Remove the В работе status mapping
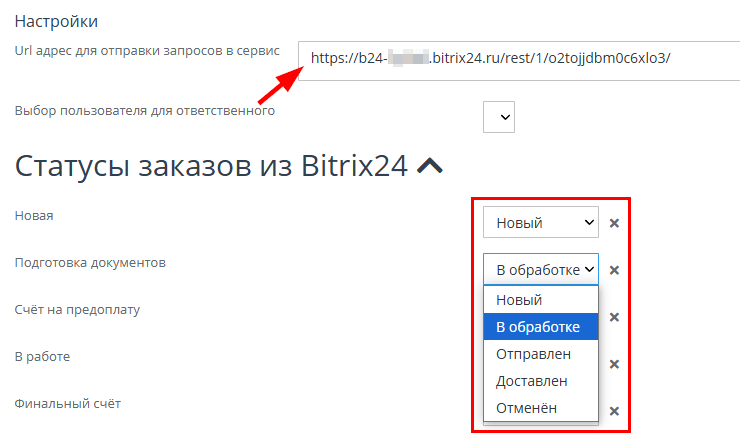The height and width of the screenshot is (435, 740). click(614, 364)
